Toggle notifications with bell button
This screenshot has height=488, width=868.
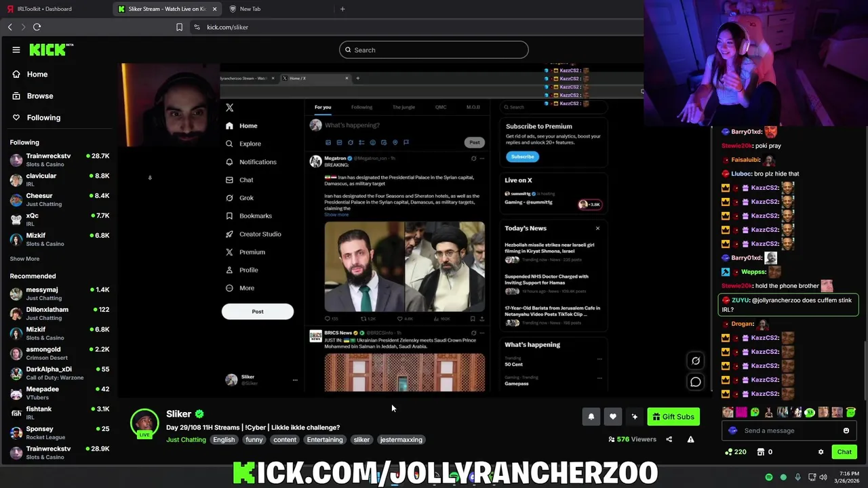[x=591, y=417]
